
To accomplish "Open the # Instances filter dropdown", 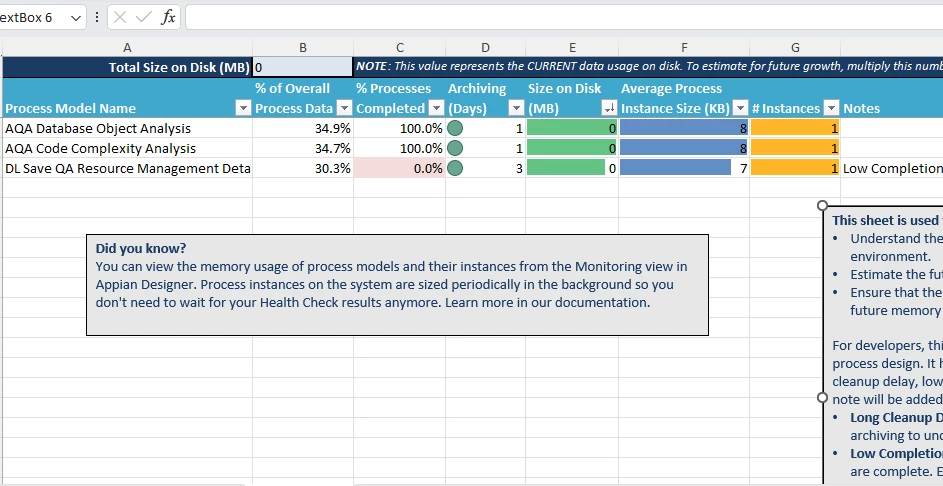I will point(831,108).
